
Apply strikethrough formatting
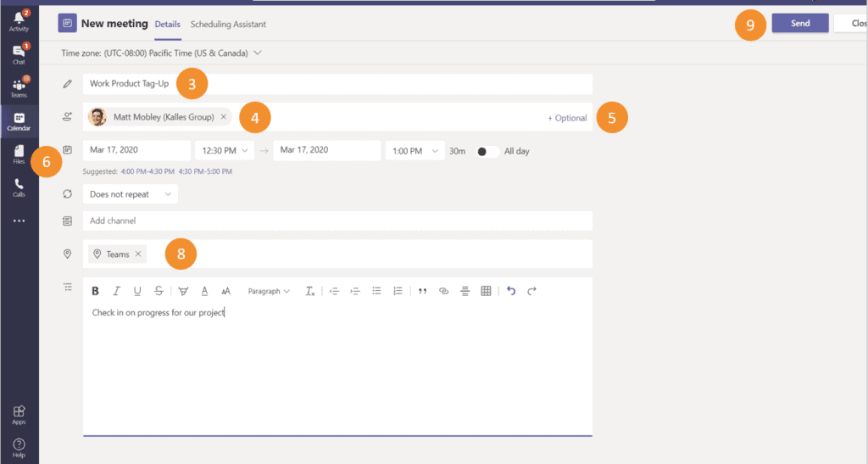[x=159, y=291]
